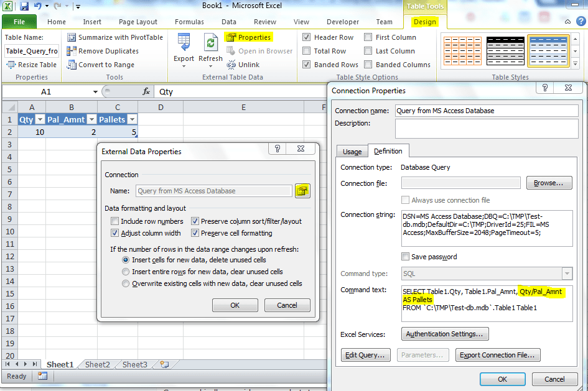Click Export Connection File button
Viewport: 588px width, 391px height.
(x=498, y=355)
